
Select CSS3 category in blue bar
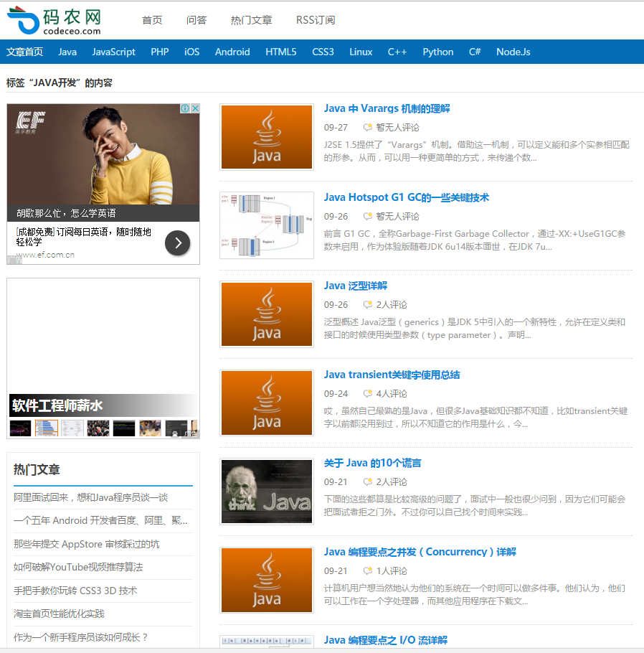tap(323, 52)
